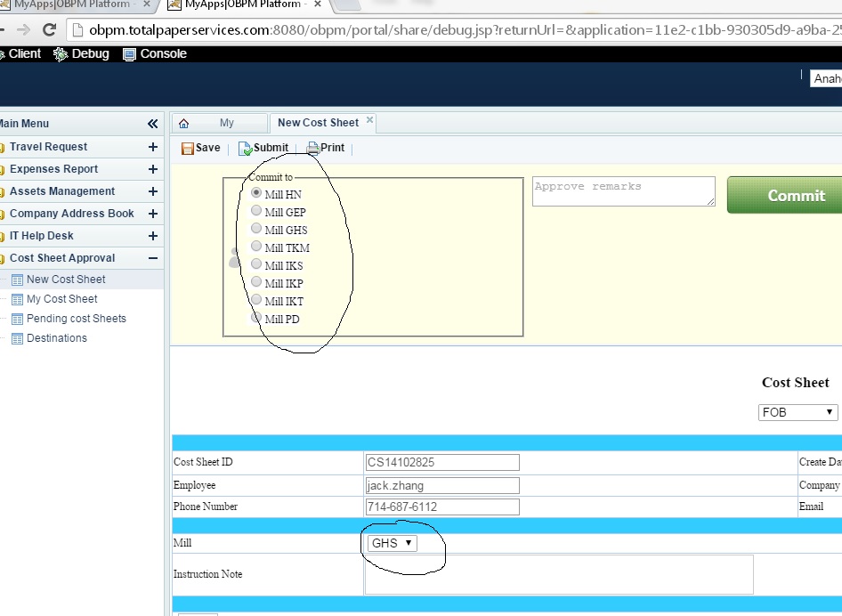Click the browser reload icon
Viewport: 842px width, 616px height.
(50, 29)
